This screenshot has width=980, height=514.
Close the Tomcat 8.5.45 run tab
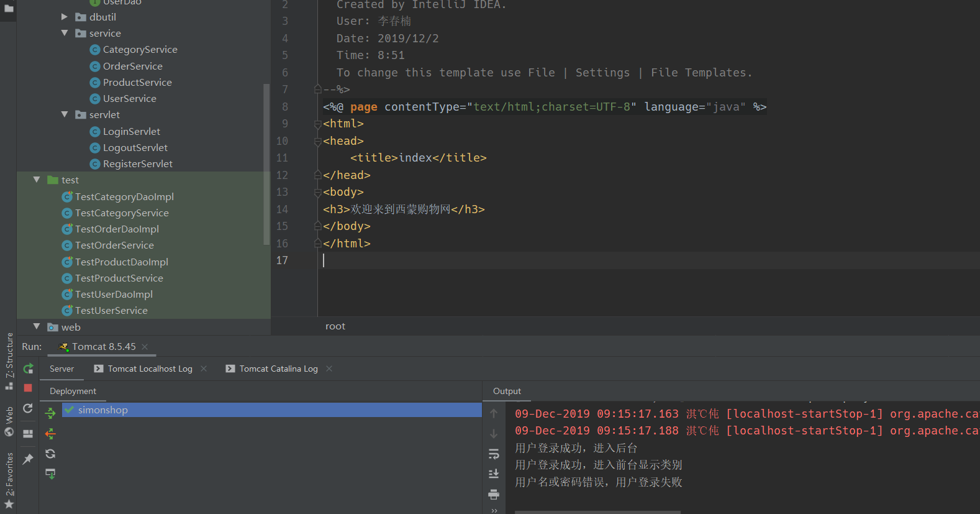pyautogui.click(x=145, y=347)
